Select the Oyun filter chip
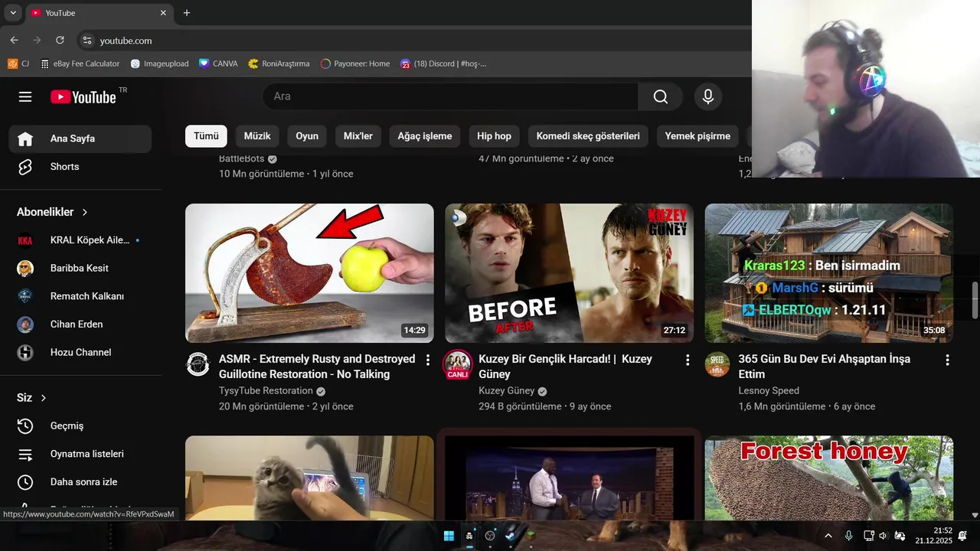Image resolution: width=980 pixels, height=551 pixels. pos(307,136)
